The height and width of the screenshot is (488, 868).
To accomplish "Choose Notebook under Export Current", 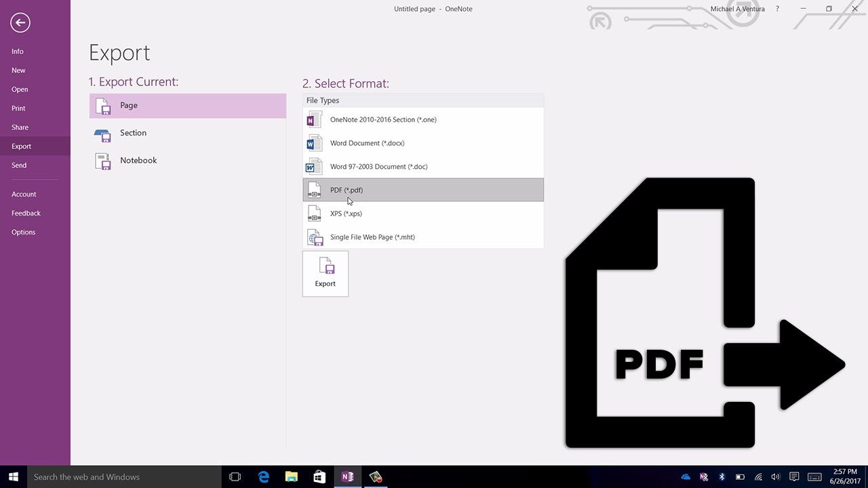I will 188,161.
